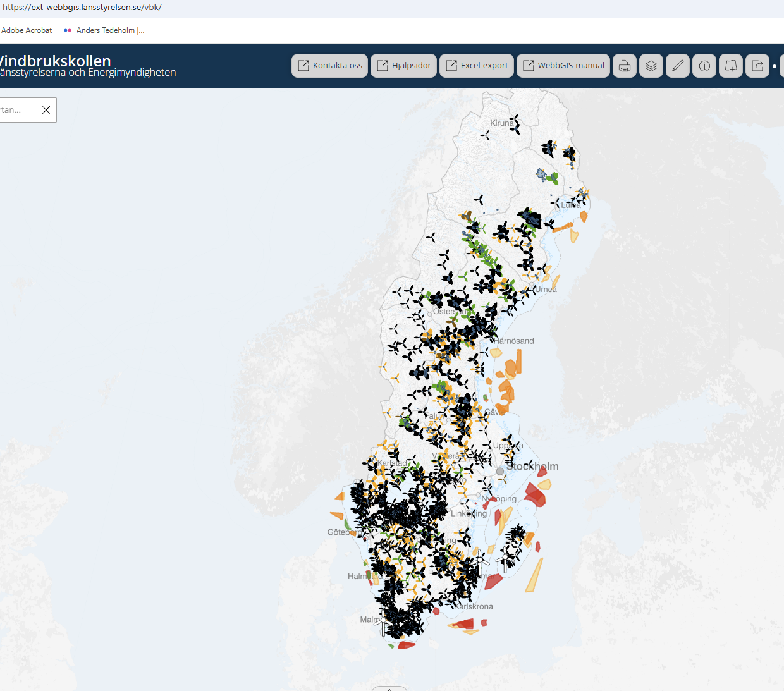Click the share map icon
The image size is (784, 691).
coord(757,66)
